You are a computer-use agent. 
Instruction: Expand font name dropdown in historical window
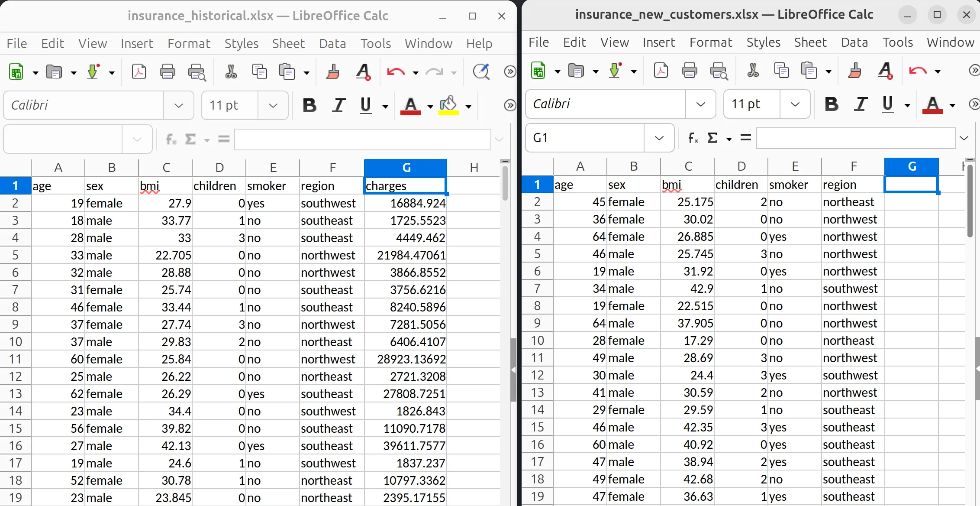pos(178,105)
